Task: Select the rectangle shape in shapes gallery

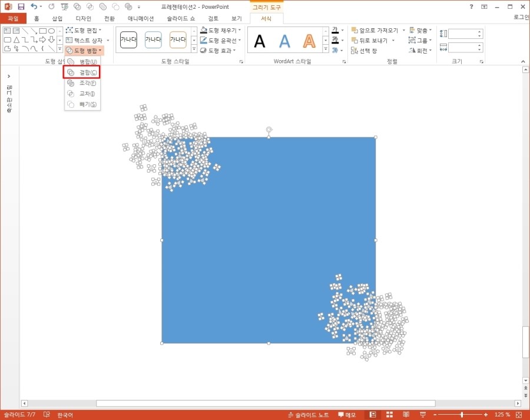Action: click(x=42, y=31)
